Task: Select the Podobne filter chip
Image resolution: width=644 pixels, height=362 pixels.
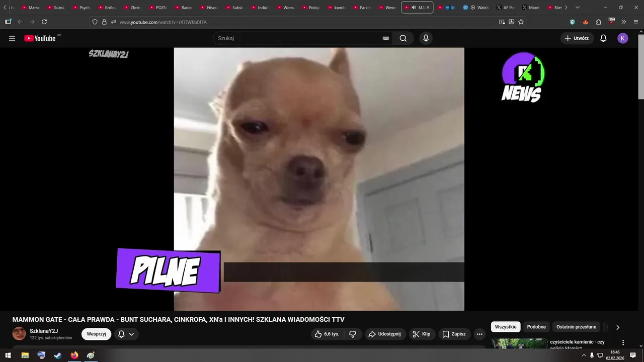Action: click(x=536, y=327)
